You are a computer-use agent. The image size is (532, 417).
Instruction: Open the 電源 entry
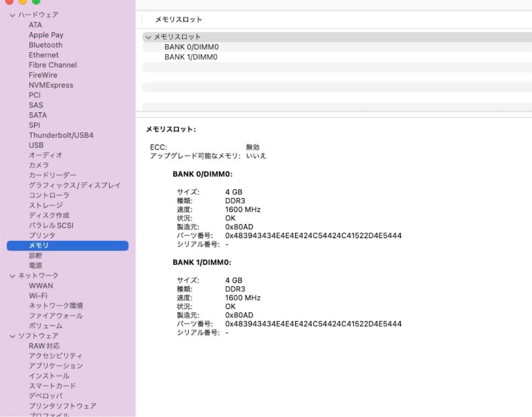click(x=35, y=265)
